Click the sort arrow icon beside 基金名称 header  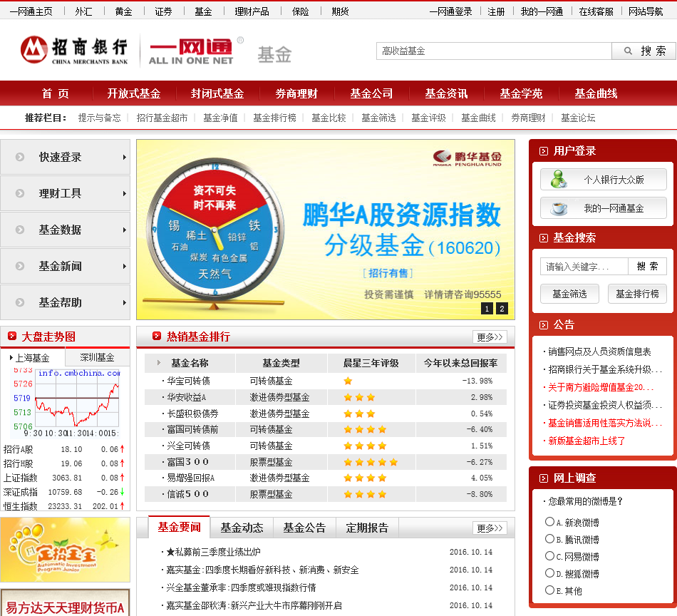coord(159,363)
